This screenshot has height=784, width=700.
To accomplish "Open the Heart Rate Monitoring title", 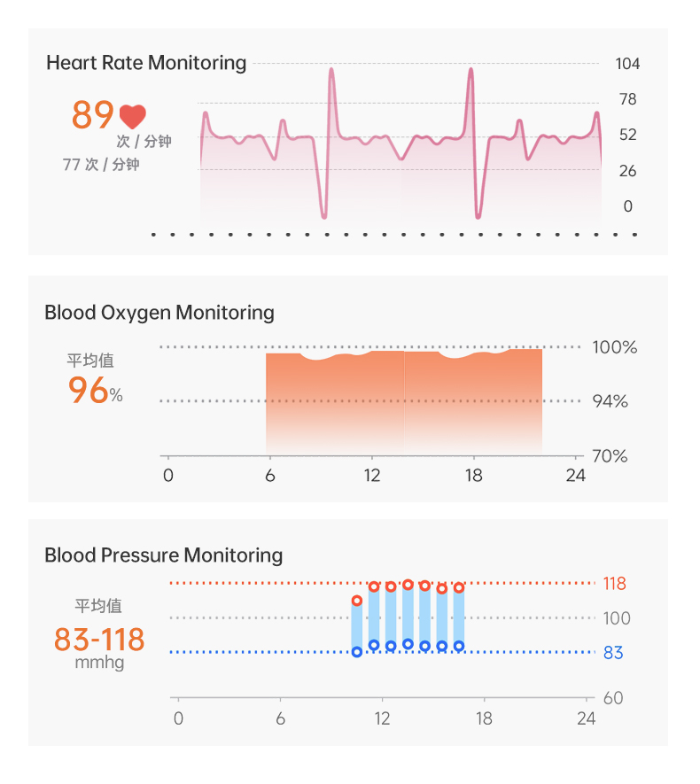I will 146,63.
